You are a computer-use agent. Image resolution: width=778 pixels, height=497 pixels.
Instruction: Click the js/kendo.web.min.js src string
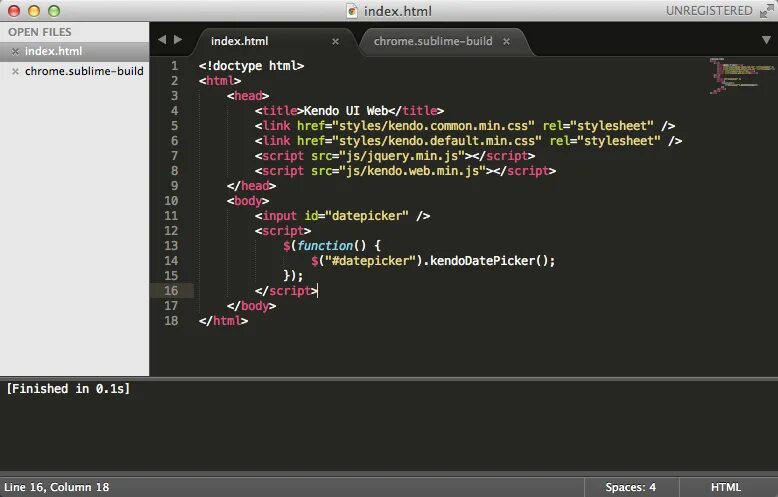(x=412, y=171)
